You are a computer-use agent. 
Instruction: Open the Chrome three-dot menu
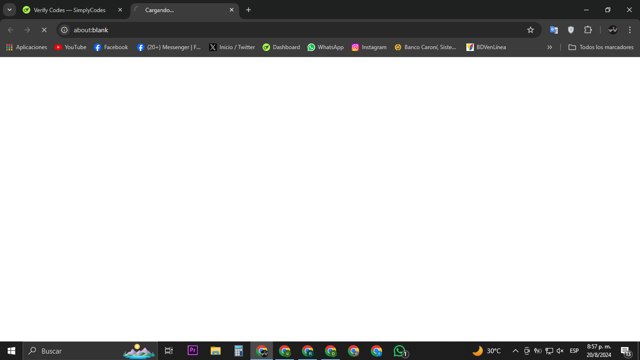pos(630,30)
